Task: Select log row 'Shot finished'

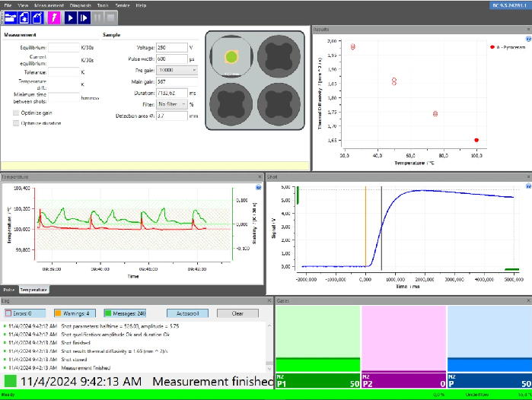Action: 134,343
